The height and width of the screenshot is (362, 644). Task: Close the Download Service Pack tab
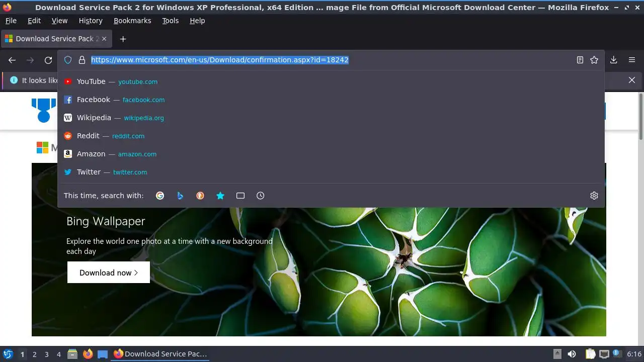(104, 39)
